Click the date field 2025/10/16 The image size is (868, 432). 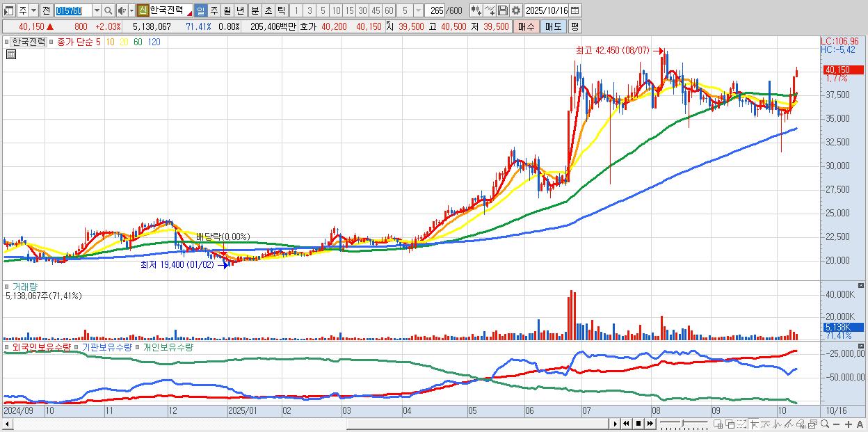coord(547,10)
